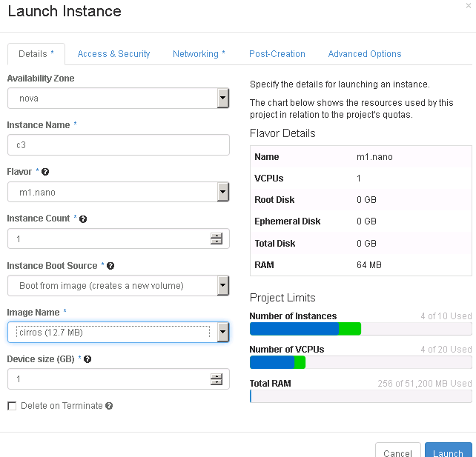
Task: Click the Cancel button
Action: [397, 453]
